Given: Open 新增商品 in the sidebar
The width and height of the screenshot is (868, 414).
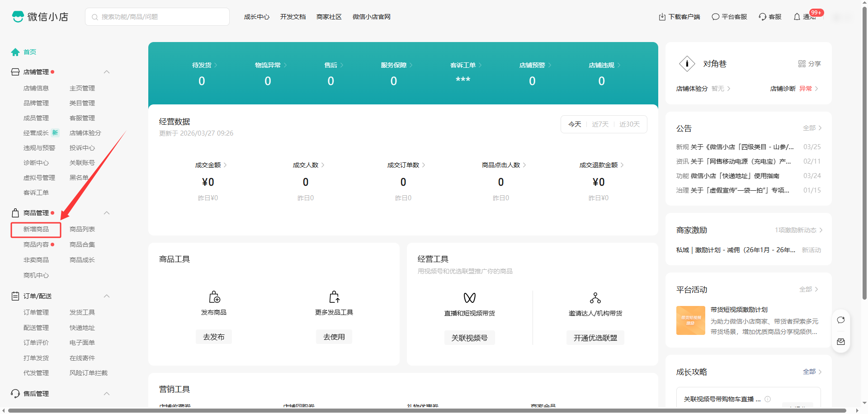Looking at the screenshot, I should point(36,230).
